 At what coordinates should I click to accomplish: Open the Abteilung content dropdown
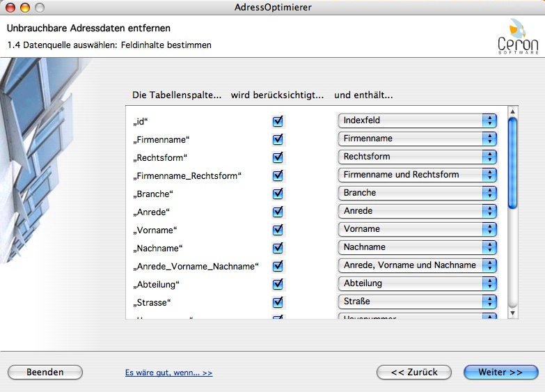(417, 283)
